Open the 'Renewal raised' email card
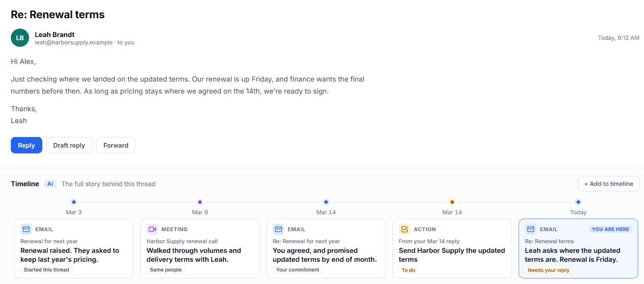The image size is (644, 284). click(74, 249)
